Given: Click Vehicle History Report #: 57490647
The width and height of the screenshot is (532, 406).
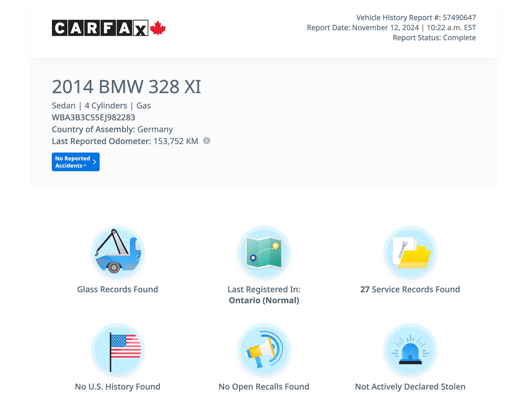Looking at the screenshot, I should [x=416, y=17].
